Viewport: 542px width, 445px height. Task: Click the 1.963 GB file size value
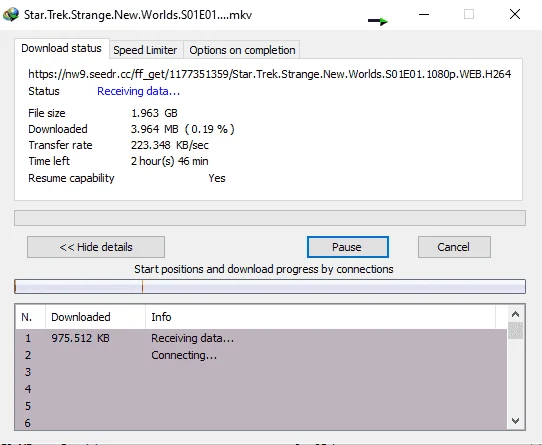coord(154,113)
